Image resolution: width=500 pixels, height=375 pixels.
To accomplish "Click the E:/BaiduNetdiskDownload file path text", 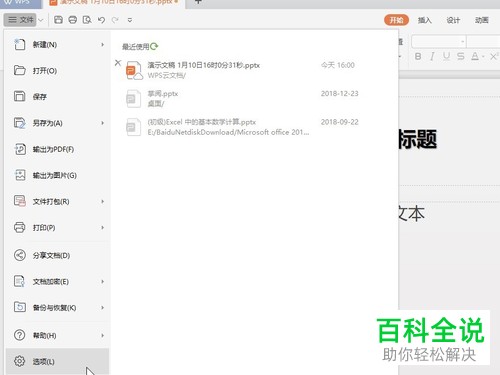I will coord(228,132).
